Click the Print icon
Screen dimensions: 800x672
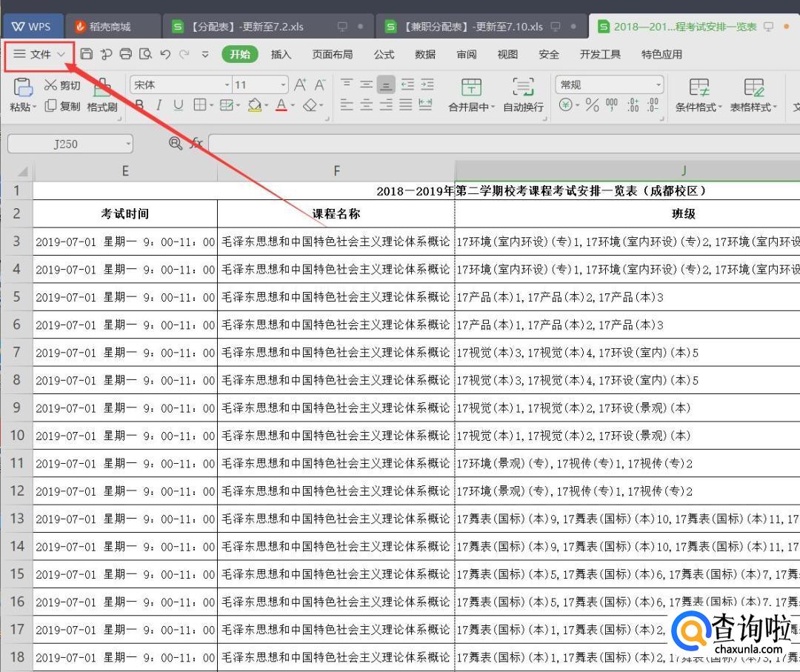click(x=126, y=54)
